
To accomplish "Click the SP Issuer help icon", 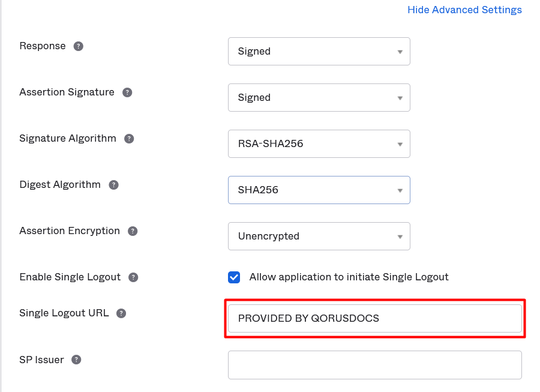I will coord(76,360).
